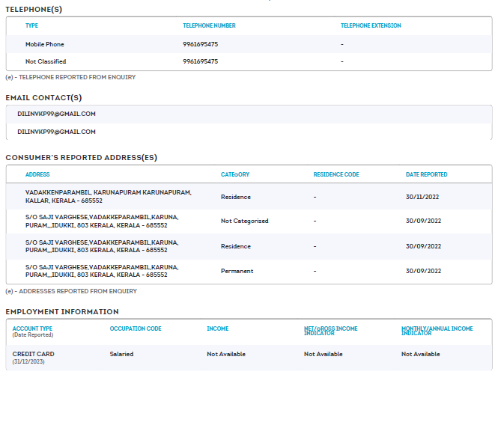Select the Karunapuram, Kallar address entry
This screenshot has width=504, height=431.
coord(108,196)
